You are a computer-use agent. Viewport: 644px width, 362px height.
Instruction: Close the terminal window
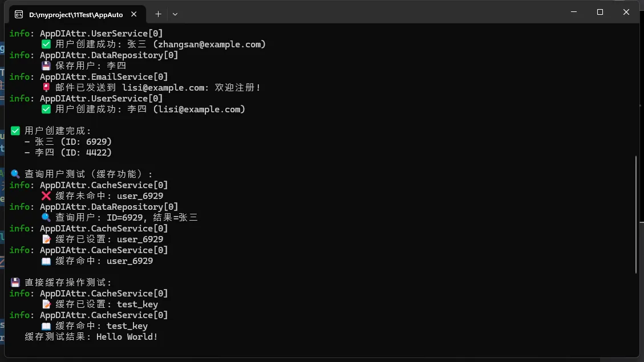pos(626,12)
